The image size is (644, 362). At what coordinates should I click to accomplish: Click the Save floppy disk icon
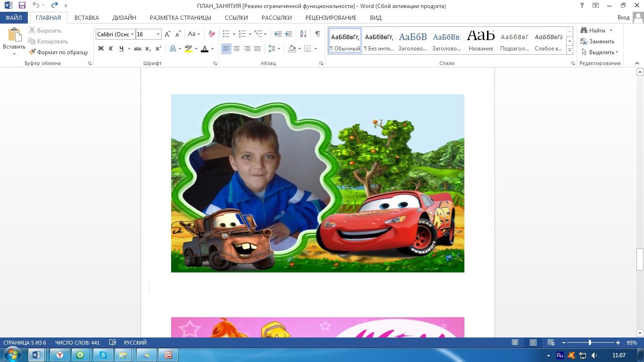click(22, 6)
